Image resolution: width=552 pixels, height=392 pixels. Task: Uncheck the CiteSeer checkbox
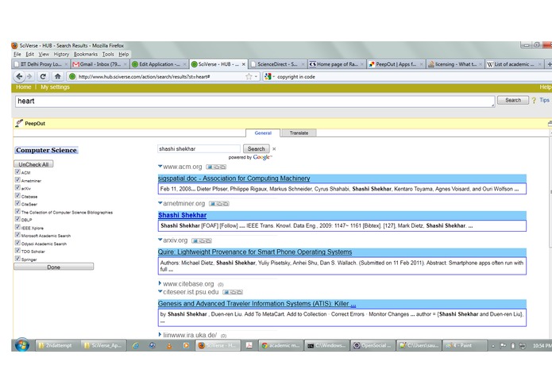click(17, 204)
